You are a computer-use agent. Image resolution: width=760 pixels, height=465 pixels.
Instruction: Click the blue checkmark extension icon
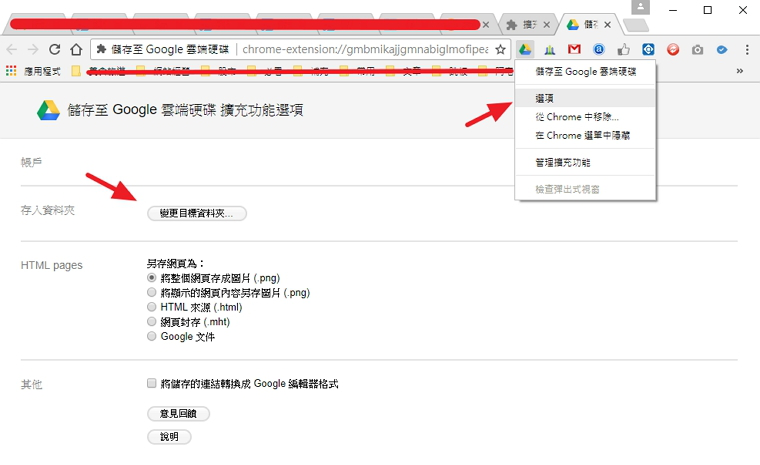(x=722, y=49)
